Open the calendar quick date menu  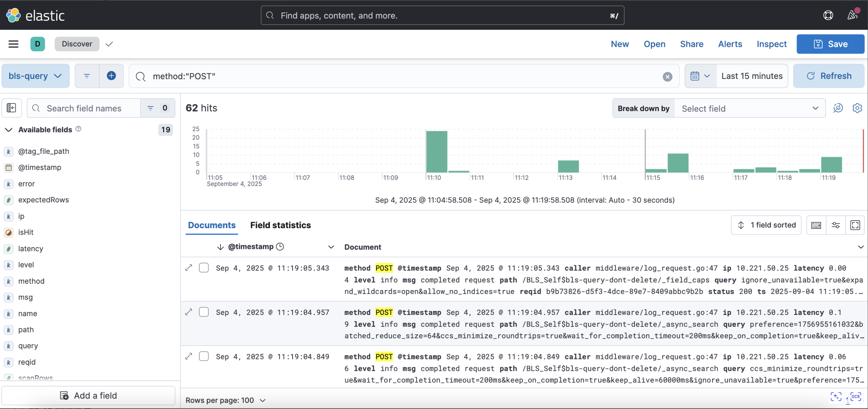click(700, 76)
